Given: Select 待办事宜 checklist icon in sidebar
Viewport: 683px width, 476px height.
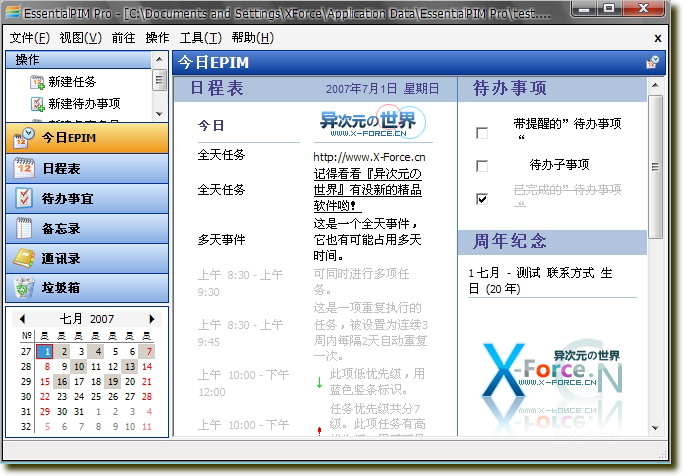Looking at the screenshot, I should pos(24,199).
